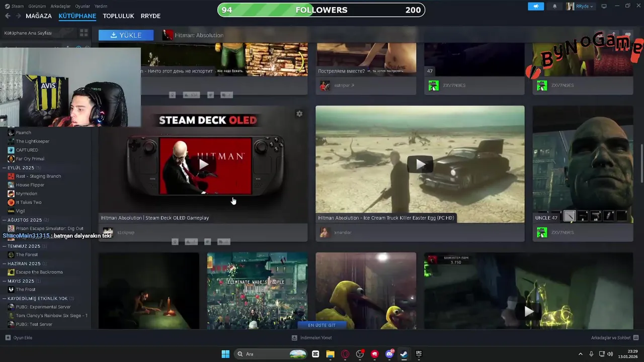Select PUBG: Experimental Server
This screenshot has width=644, height=362.
(x=43, y=307)
